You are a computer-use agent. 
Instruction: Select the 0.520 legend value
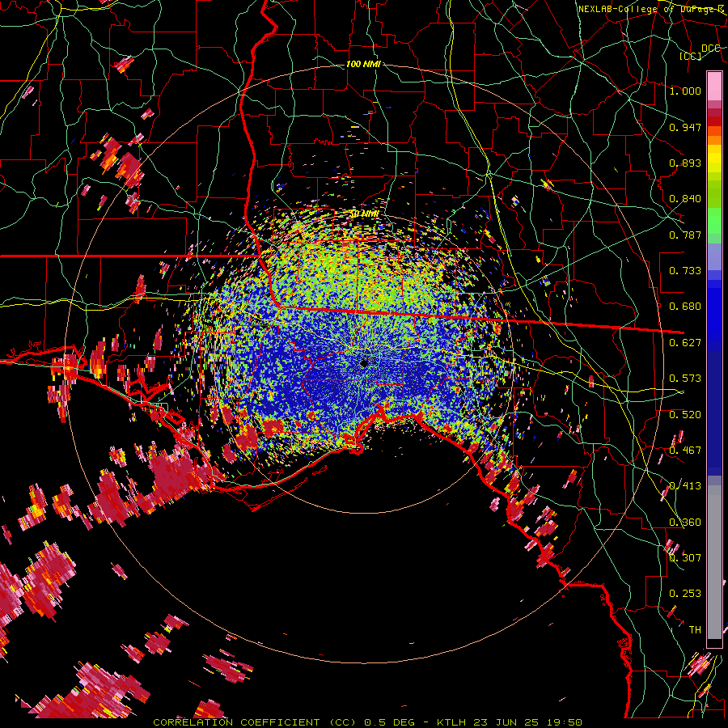point(685,415)
